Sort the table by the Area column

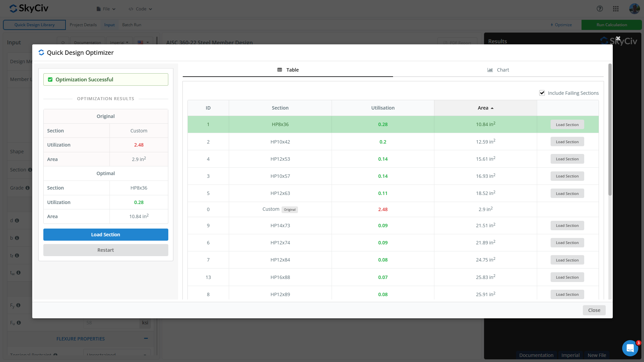coord(485,108)
